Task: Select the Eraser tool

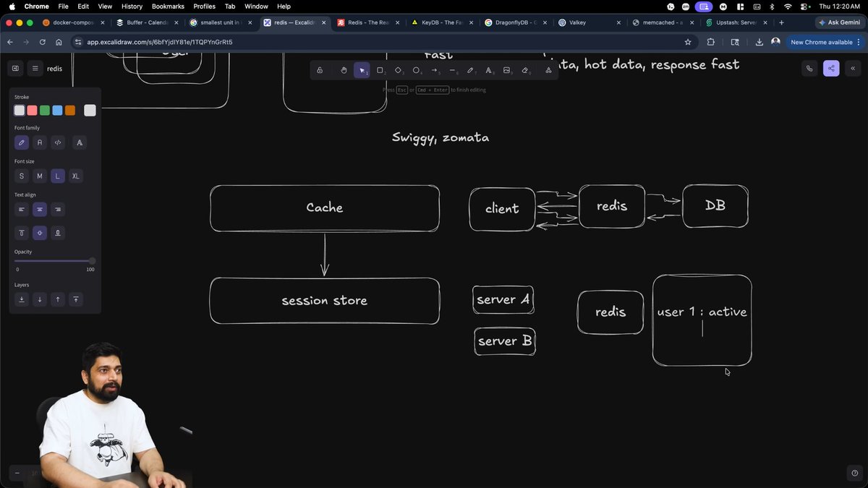Action: click(x=525, y=70)
